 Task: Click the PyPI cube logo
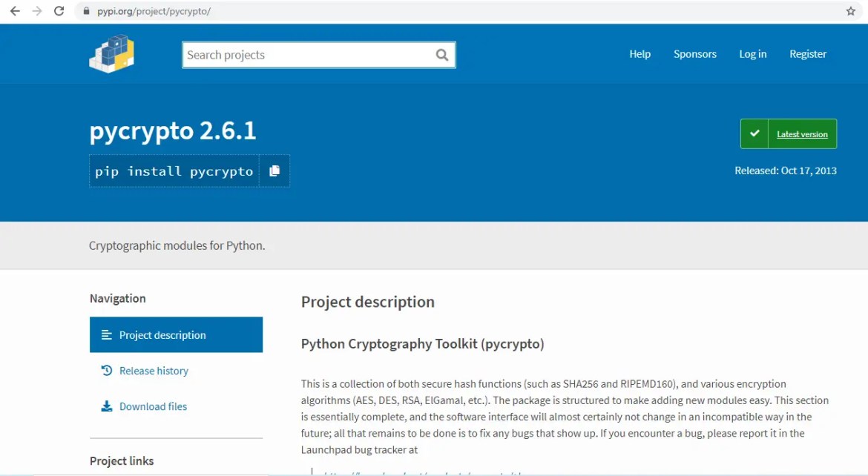point(112,53)
